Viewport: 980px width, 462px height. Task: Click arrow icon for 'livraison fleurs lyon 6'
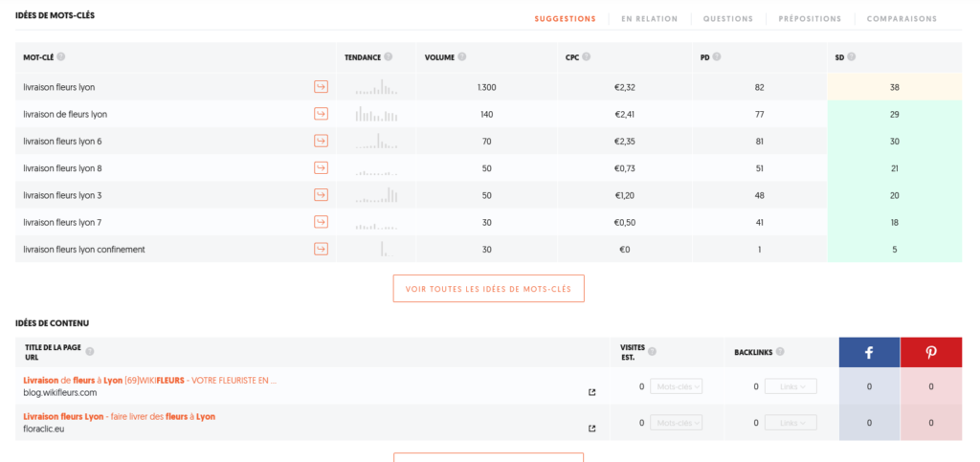click(x=321, y=141)
